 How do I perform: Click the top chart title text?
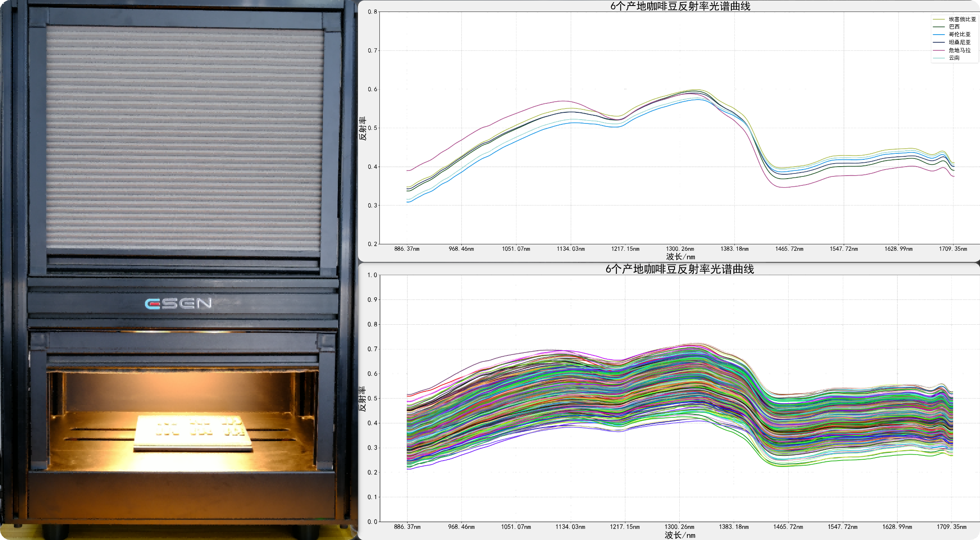[x=680, y=6]
